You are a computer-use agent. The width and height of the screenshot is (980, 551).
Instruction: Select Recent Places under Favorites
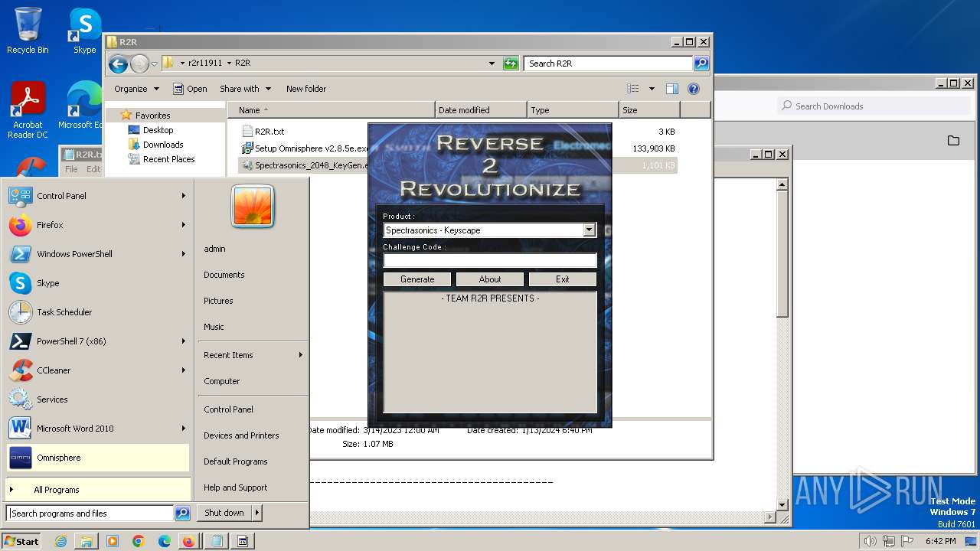click(x=168, y=159)
